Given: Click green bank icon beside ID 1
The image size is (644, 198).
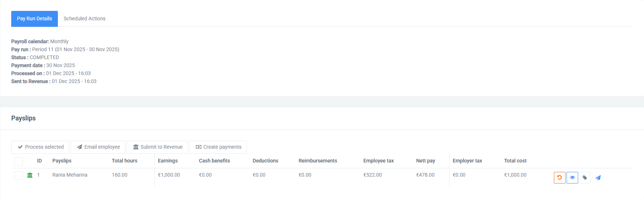Looking at the screenshot, I should (x=30, y=175).
